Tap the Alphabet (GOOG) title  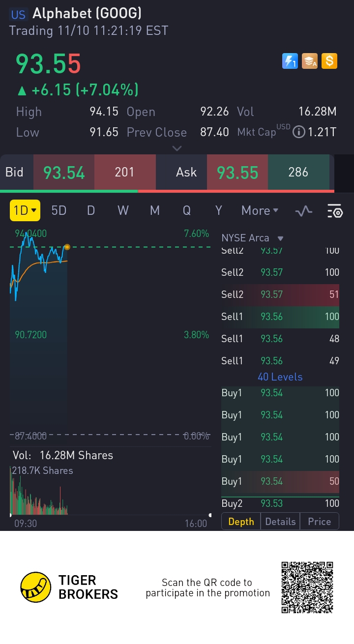tap(87, 14)
